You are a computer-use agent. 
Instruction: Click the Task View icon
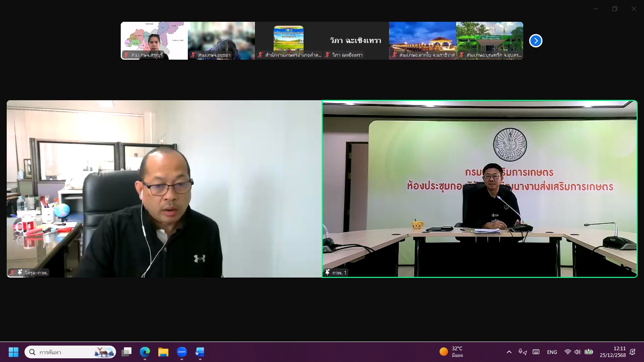[x=126, y=352]
